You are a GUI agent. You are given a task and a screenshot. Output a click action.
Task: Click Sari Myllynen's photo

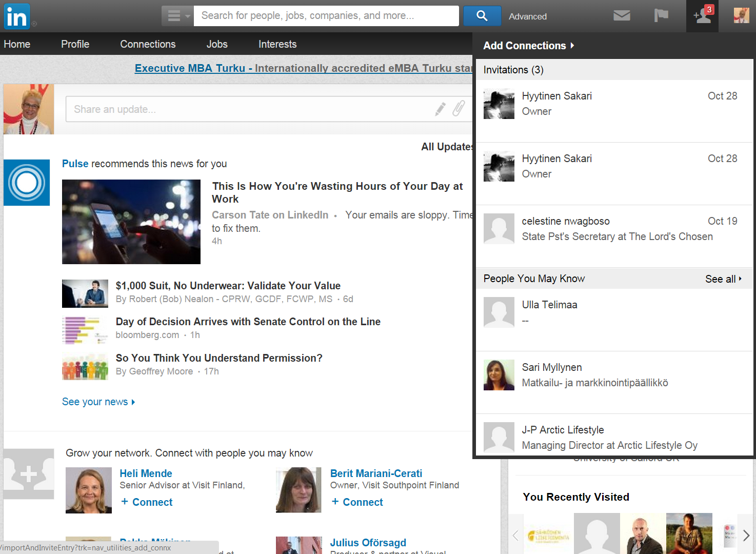pos(499,375)
